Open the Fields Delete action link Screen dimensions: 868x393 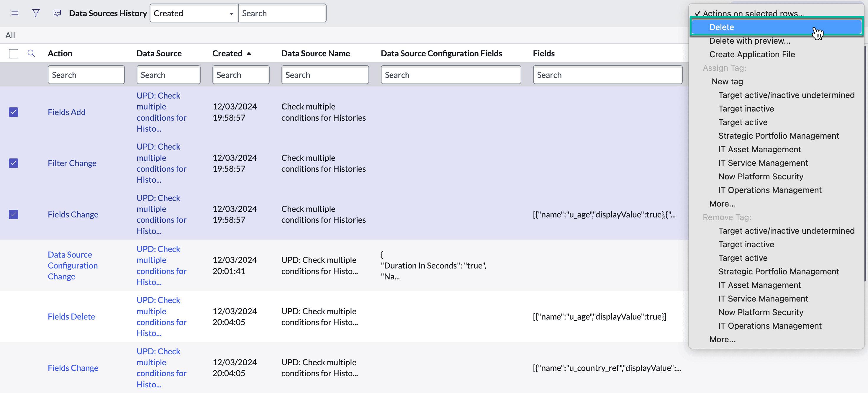pyautogui.click(x=71, y=317)
